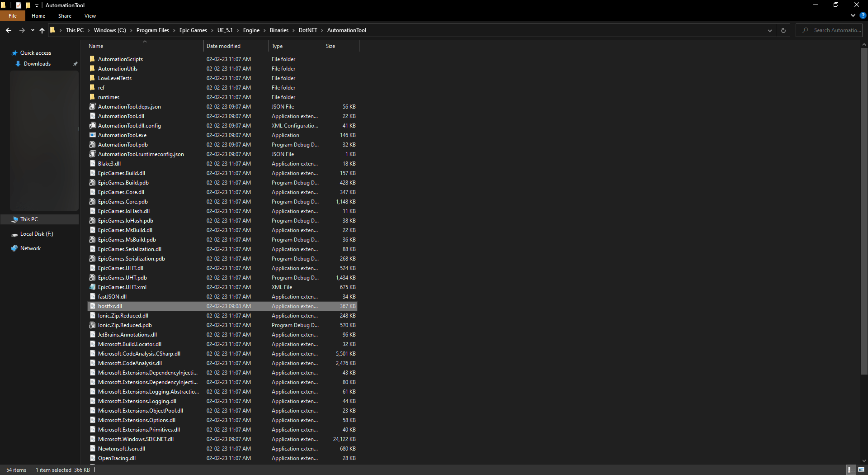Click the folder icon in address bar
The height and width of the screenshot is (475, 868).
coord(52,30)
